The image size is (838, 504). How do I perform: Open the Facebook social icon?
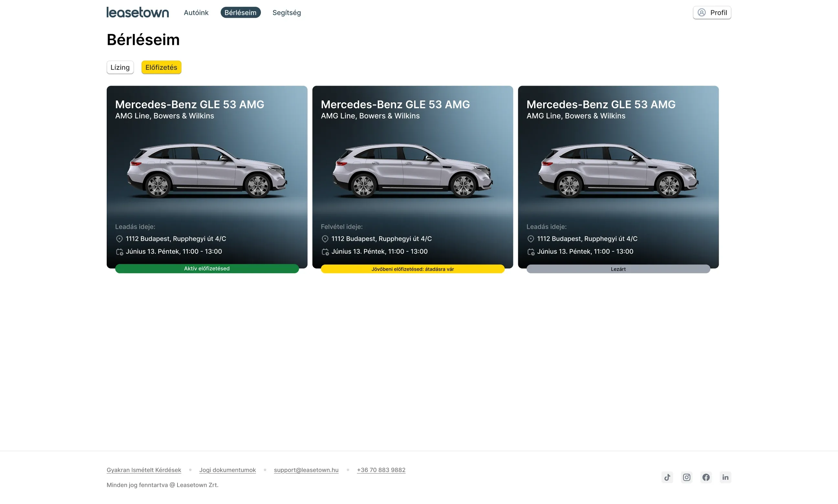coord(706,477)
